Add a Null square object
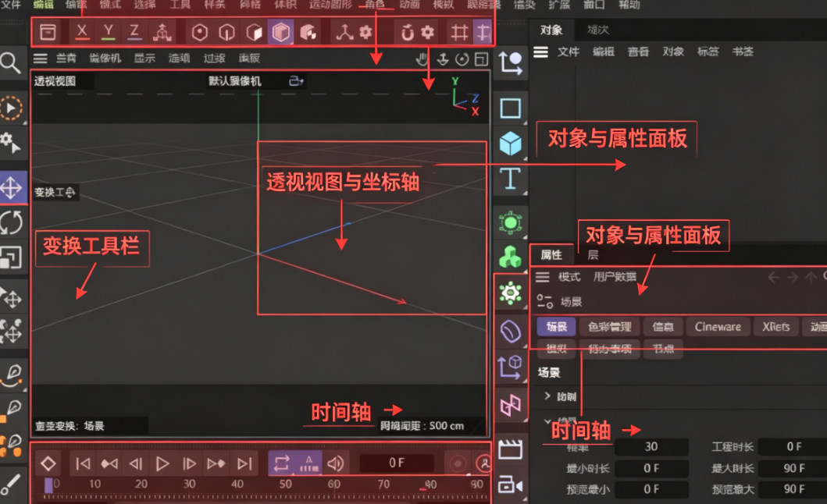Screen dimensions: 827x504 (x=511, y=108)
